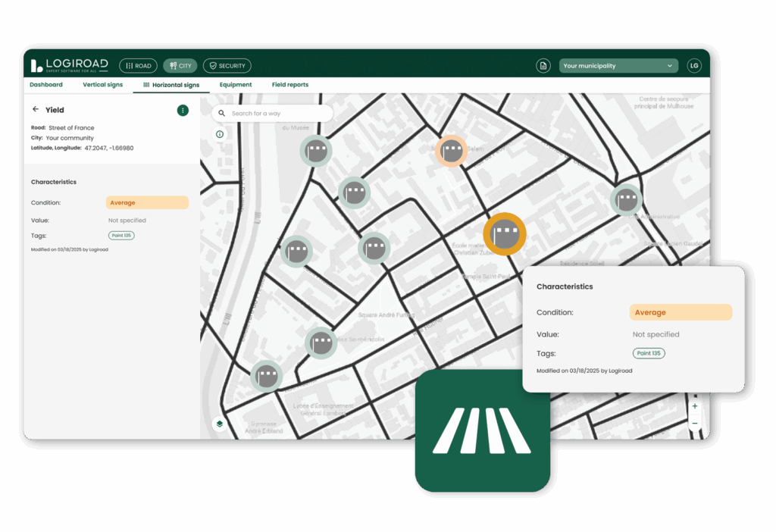This screenshot has height=532, width=776.
Task: Switch to the SECURITY module
Action: [227, 66]
